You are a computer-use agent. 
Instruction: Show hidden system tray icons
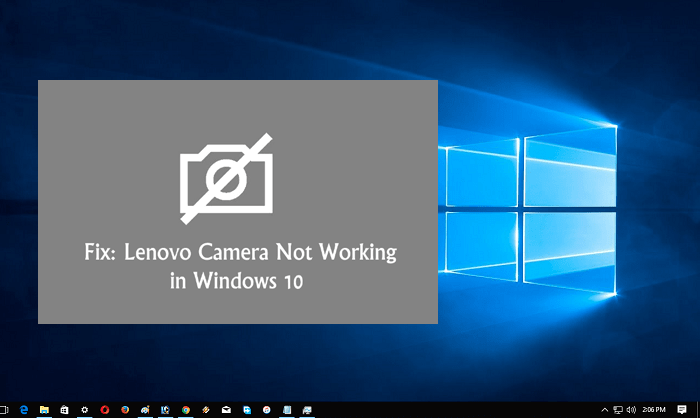[604, 410]
